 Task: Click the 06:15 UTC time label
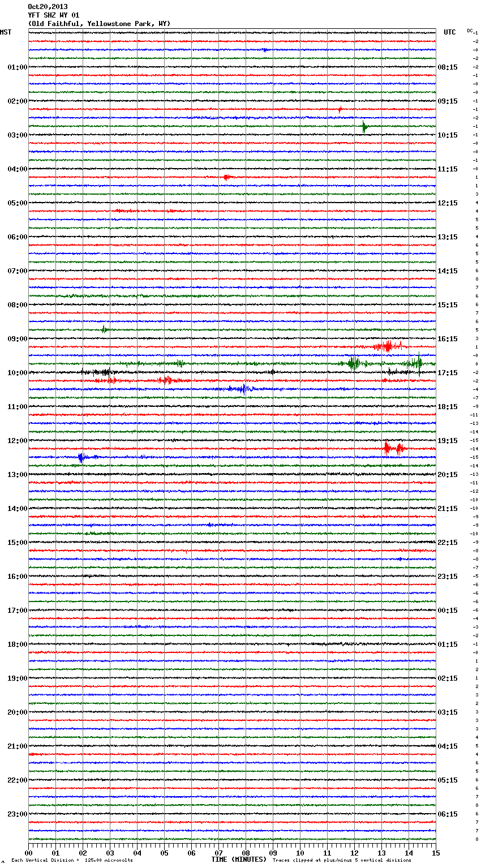pos(448,814)
